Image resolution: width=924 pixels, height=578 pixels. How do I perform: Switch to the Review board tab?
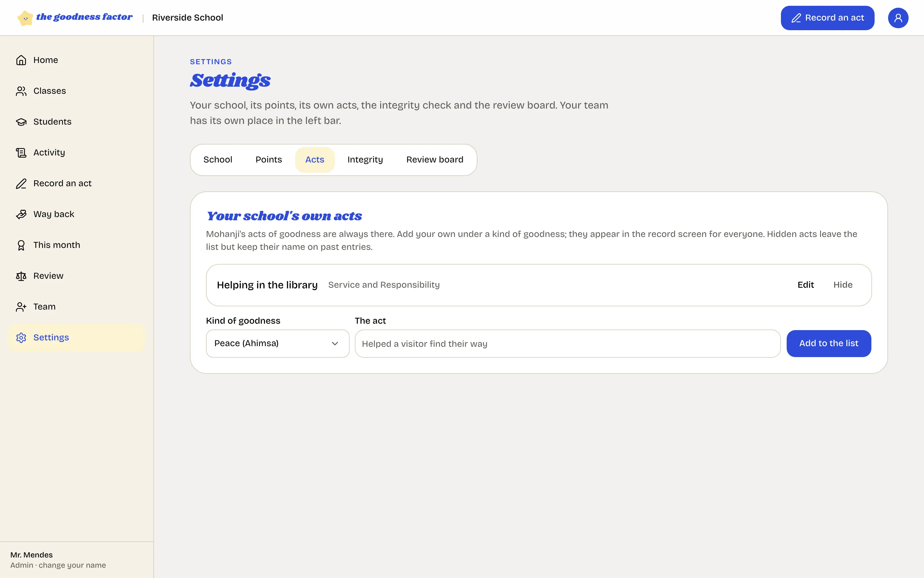click(435, 160)
